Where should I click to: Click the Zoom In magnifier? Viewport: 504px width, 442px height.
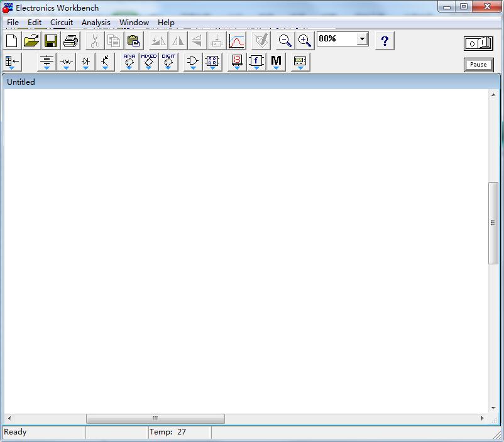coord(304,41)
